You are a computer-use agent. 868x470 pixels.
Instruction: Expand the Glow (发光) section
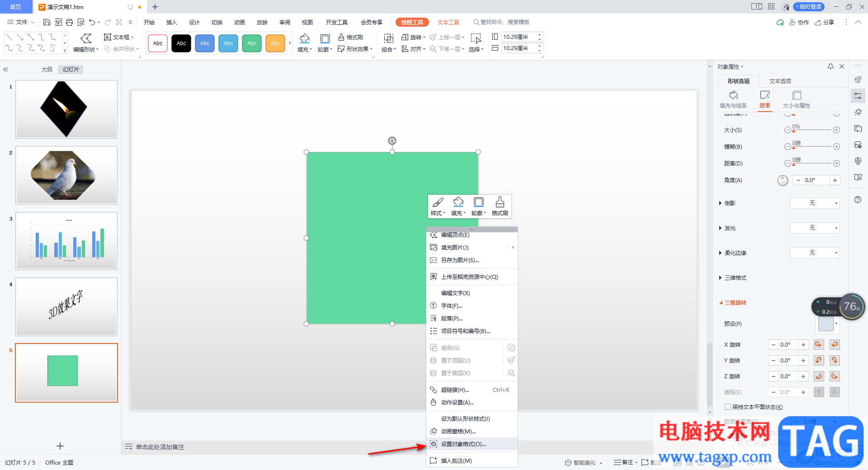720,228
